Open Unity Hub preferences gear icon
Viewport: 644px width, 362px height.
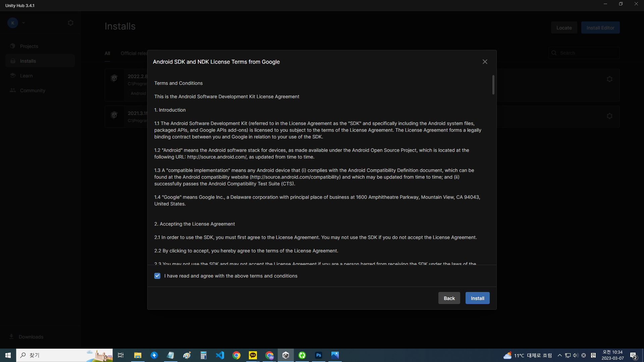point(70,23)
